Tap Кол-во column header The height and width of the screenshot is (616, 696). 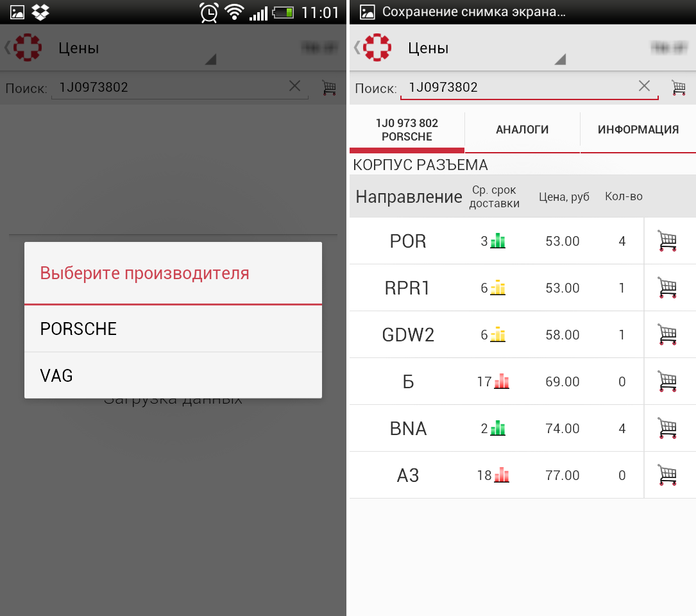624,196
